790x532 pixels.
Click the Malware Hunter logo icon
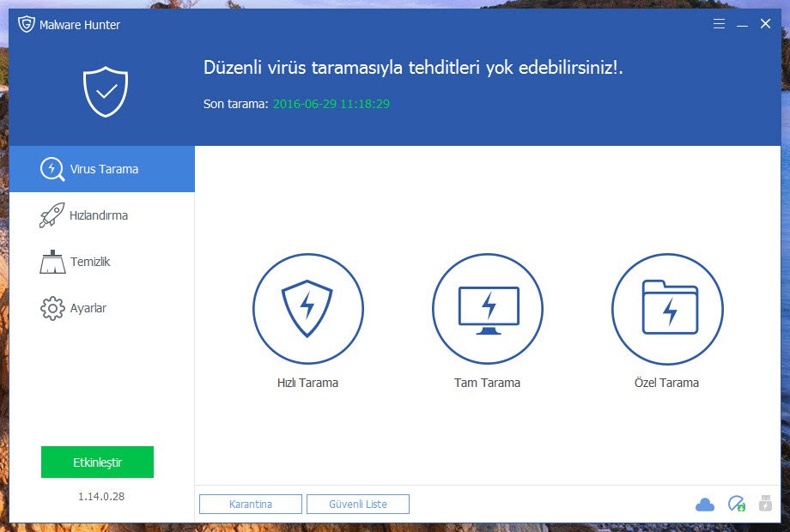[x=27, y=24]
